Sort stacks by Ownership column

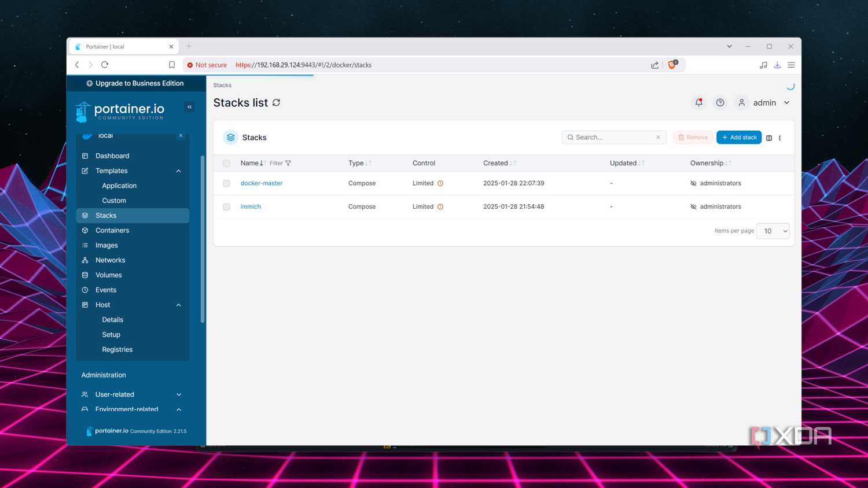point(711,163)
